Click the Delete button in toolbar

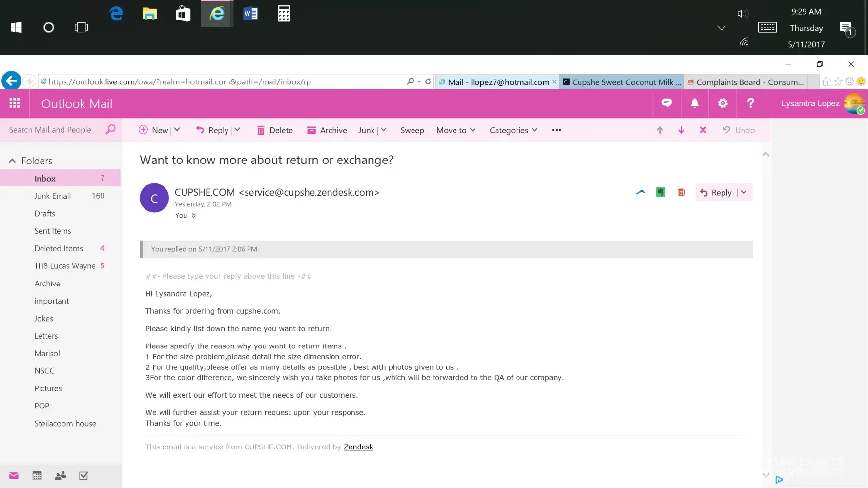click(275, 130)
